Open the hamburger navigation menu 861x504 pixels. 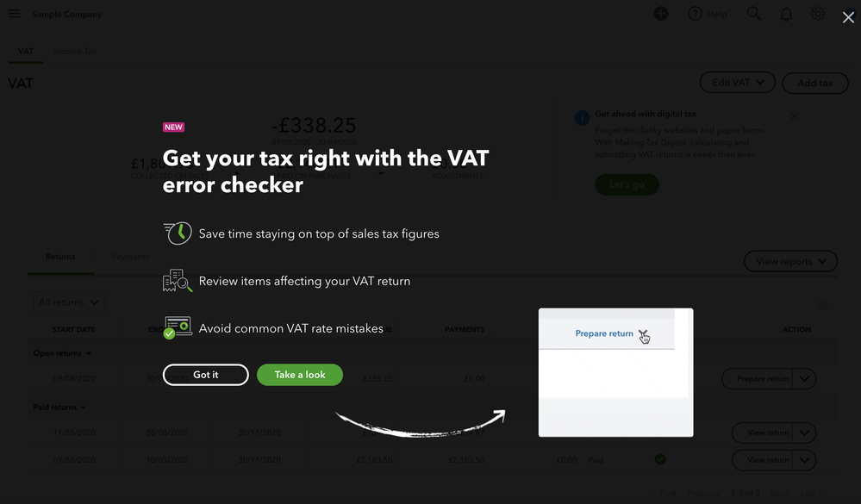click(x=15, y=14)
